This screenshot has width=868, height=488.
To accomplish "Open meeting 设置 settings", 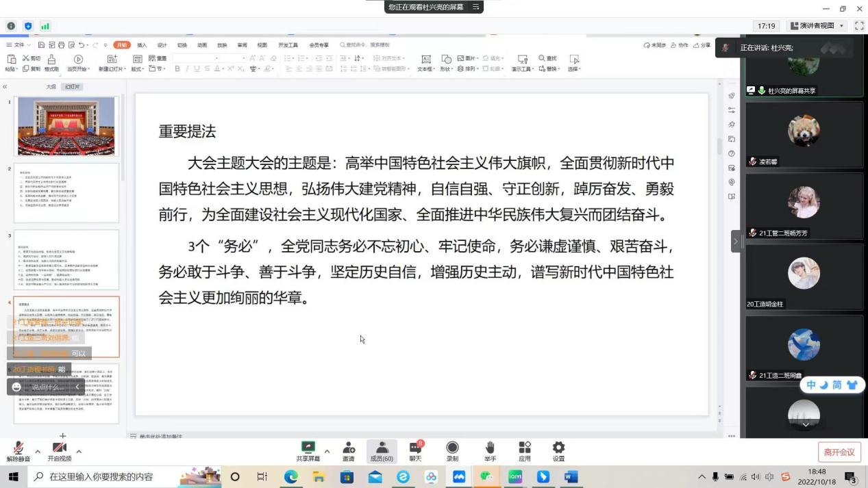I will point(558,451).
